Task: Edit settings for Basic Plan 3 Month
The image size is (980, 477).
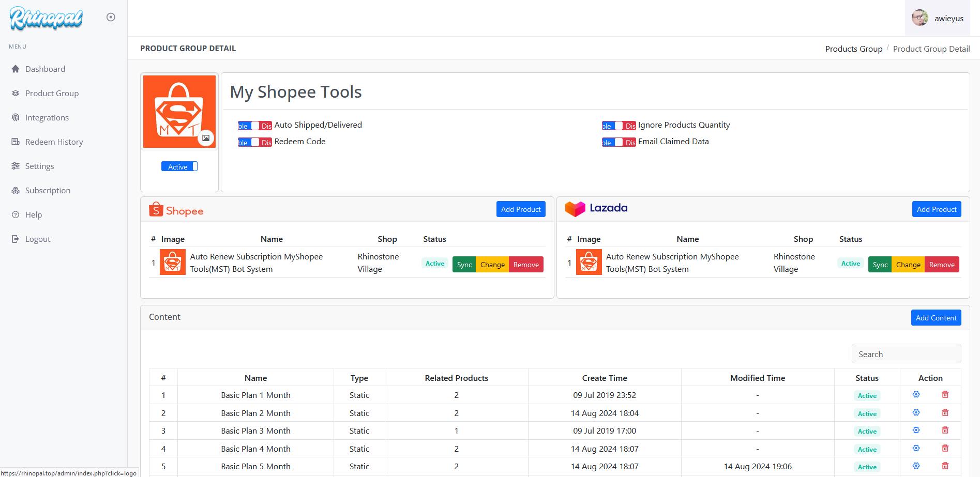Action: tap(916, 430)
